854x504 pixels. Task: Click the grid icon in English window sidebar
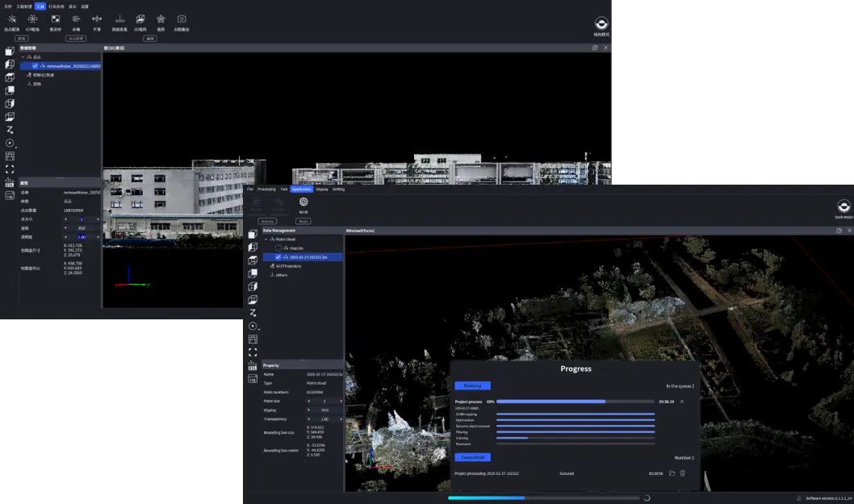(253, 339)
